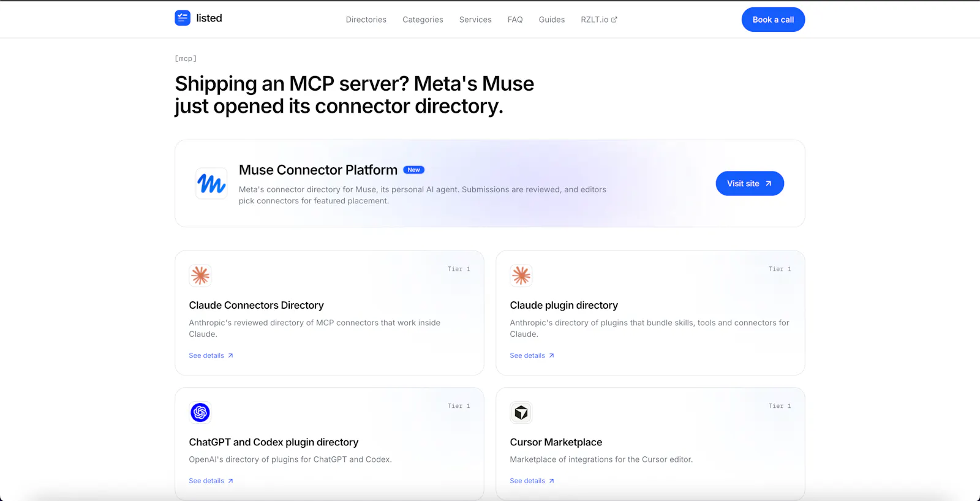Click the Cursor Marketplace title
Image resolution: width=980 pixels, height=501 pixels.
click(x=556, y=442)
